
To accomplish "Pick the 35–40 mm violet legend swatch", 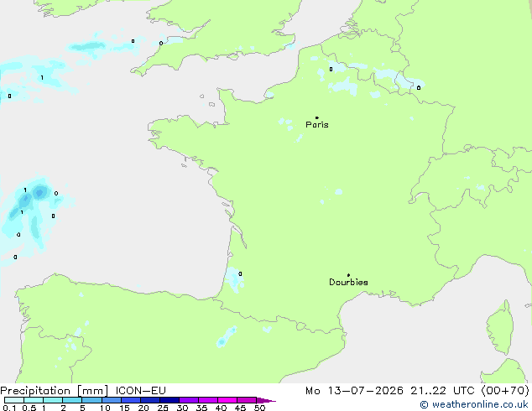I will pyautogui.click(x=207, y=400).
